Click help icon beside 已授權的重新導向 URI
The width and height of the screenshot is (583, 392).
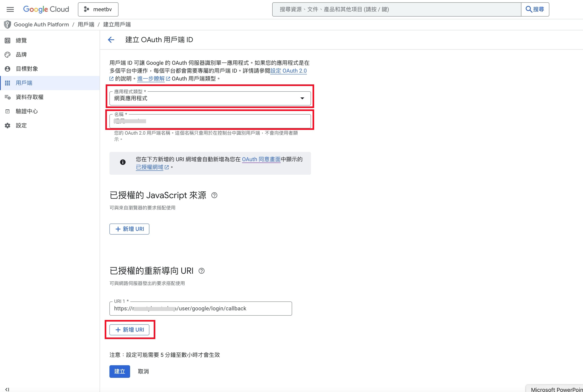point(202,271)
